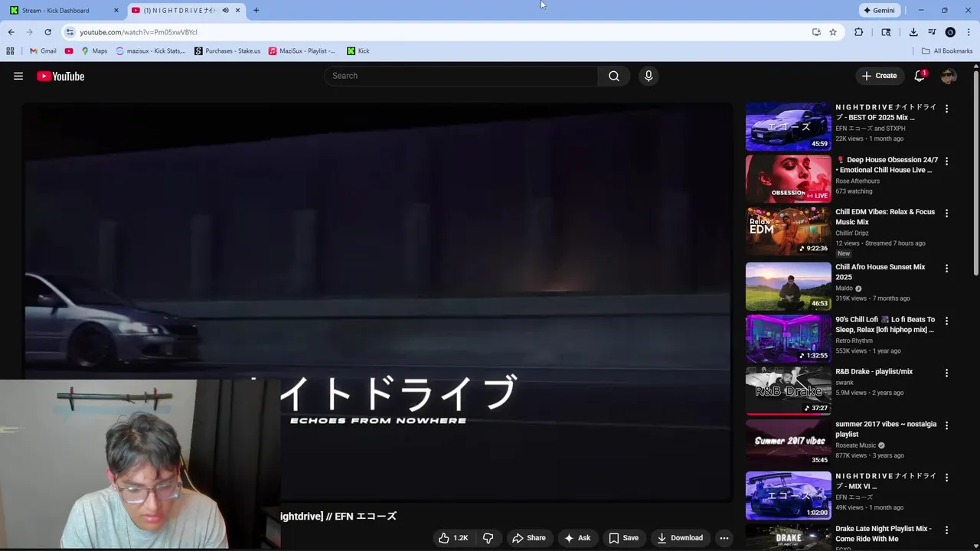Reload the current page
The height and width of the screenshot is (551, 980).
[47, 32]
